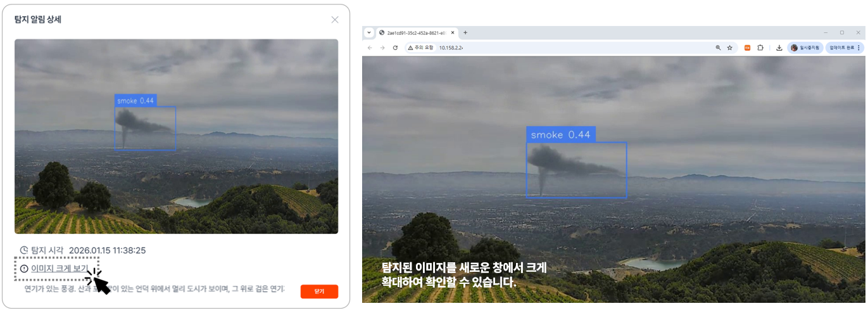
Task: Select the 2ae1cd91 browser tab
Action: point(415,32)
